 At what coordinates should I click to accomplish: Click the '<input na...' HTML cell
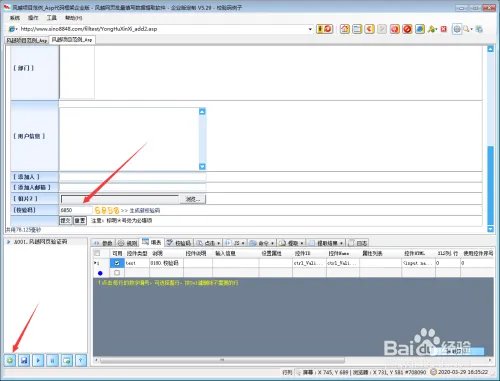click(x=418, y=263)
